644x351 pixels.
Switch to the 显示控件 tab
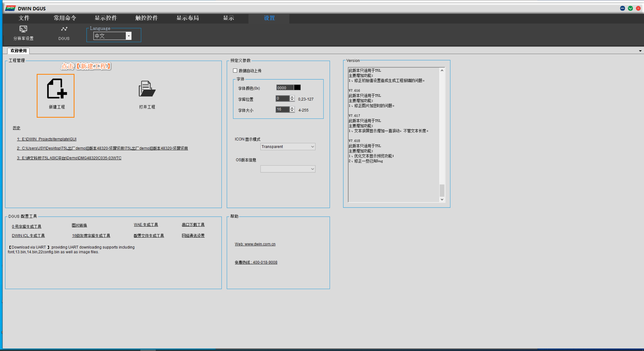[106, 18]
